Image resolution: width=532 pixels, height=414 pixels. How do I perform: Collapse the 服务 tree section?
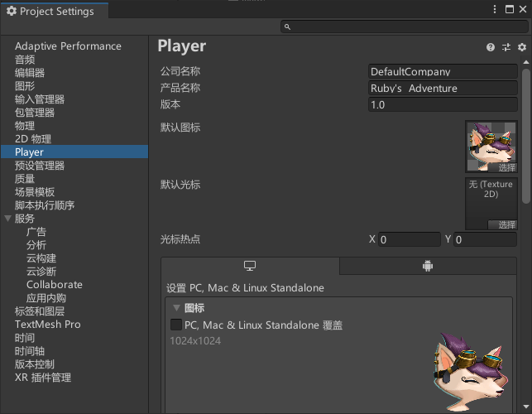pos(7,219)
